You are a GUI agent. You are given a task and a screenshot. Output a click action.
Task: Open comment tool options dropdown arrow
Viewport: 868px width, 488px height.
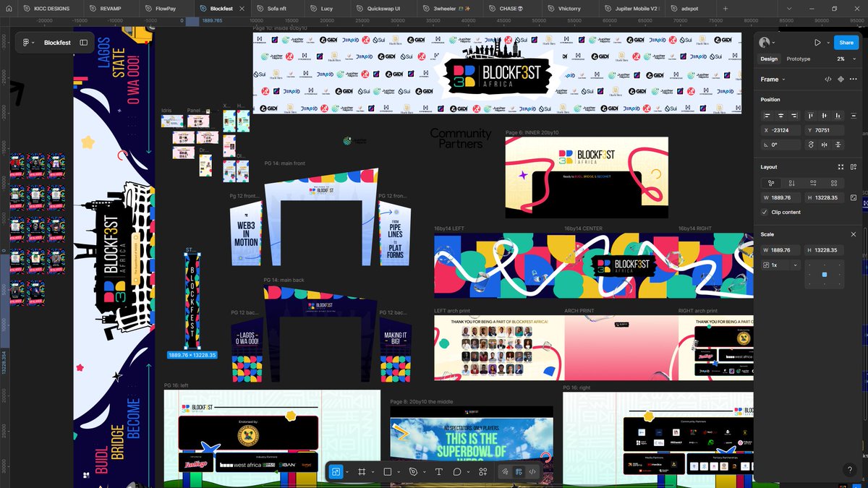click(468, 471)
